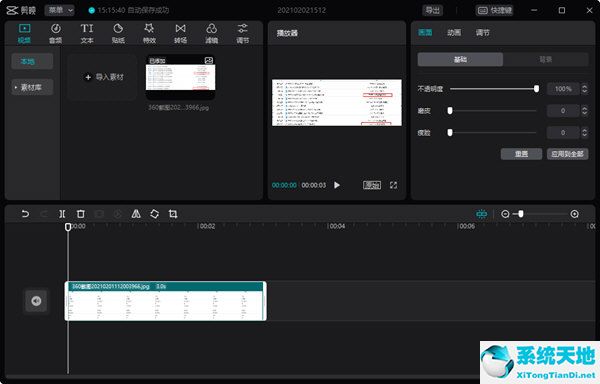This screenshot has height=384, width=600.
Task: Click the rotate clip icon
Action: (154, 214)
